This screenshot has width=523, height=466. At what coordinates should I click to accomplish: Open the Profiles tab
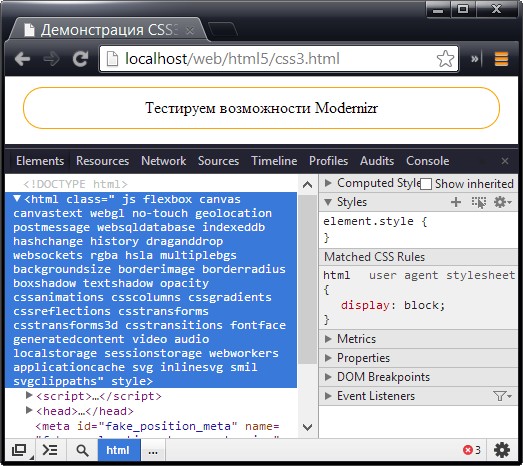coord(329,161)
